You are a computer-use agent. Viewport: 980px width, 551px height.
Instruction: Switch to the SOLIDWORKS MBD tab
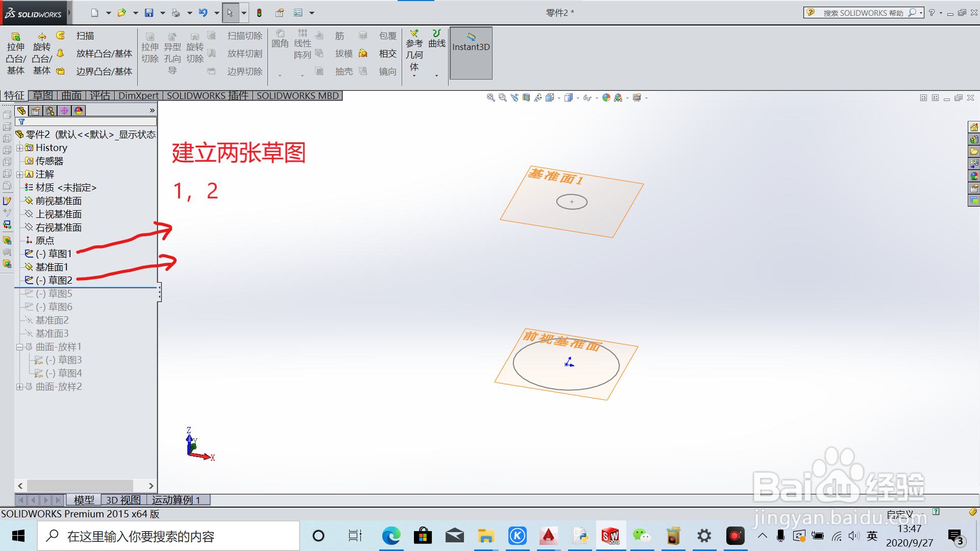pyautogui.click(x=298, y=95)
